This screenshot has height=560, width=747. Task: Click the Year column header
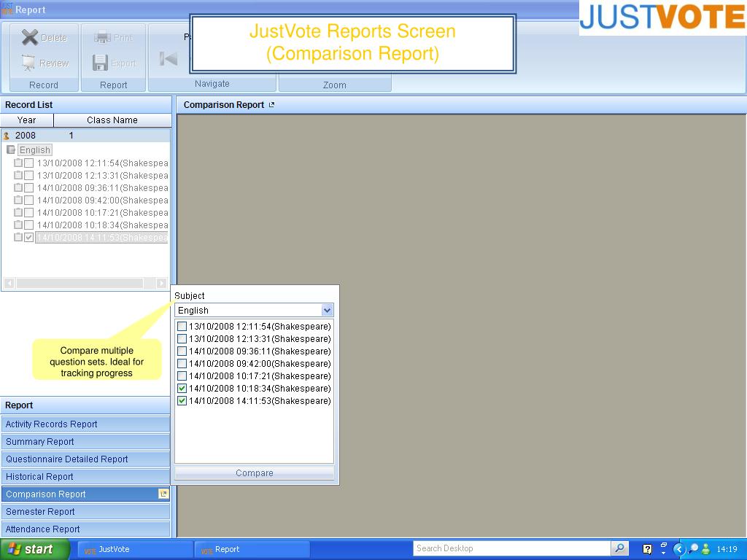coord(27,120)
